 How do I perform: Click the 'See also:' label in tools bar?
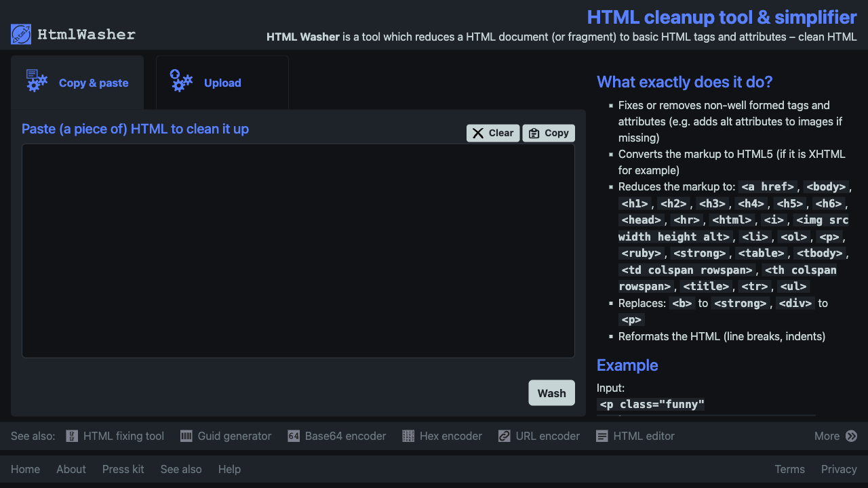pos(33,436)
